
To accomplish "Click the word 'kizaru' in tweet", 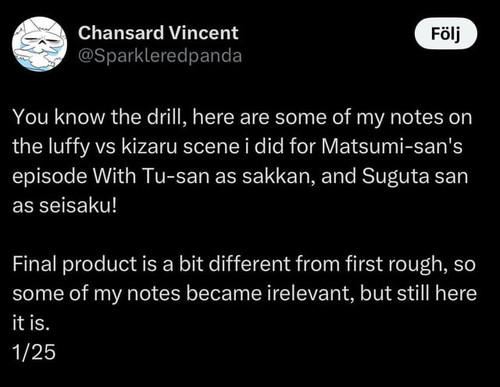I will (x=149, y=147).
